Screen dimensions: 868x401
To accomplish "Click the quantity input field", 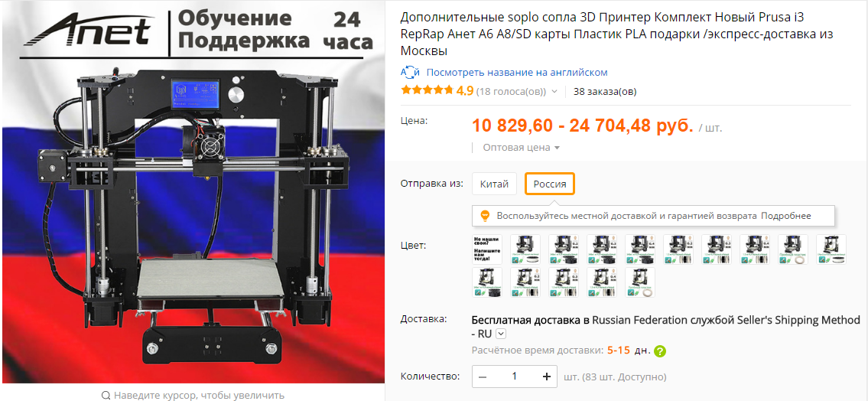I will click(x=514, y=377).
